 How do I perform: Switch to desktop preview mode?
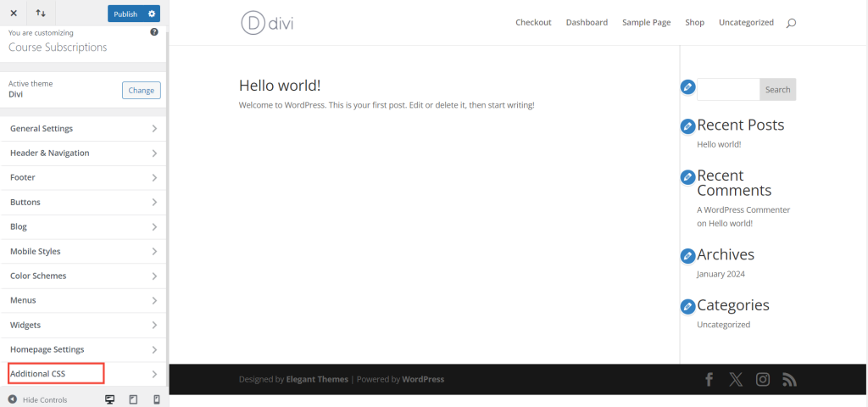coord(109,399)
